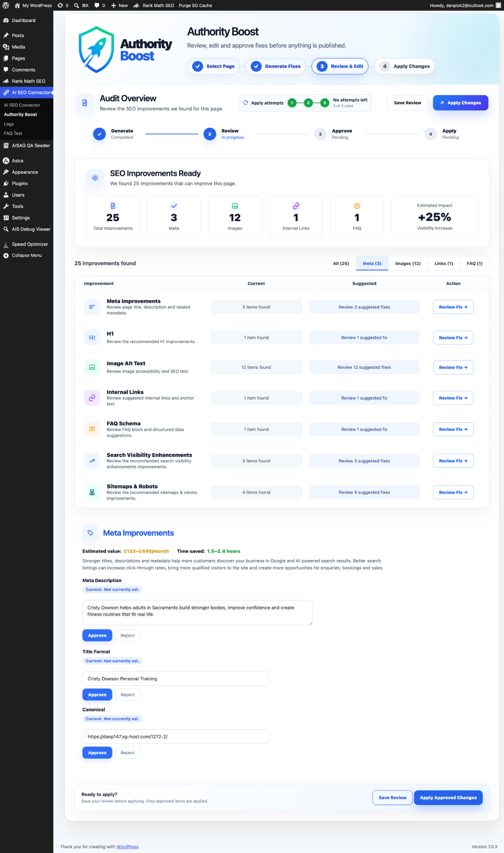The image size is (504, 853).
Task: Go to the Generate Fixes wizard step
Action: click(x=276, y=66)
